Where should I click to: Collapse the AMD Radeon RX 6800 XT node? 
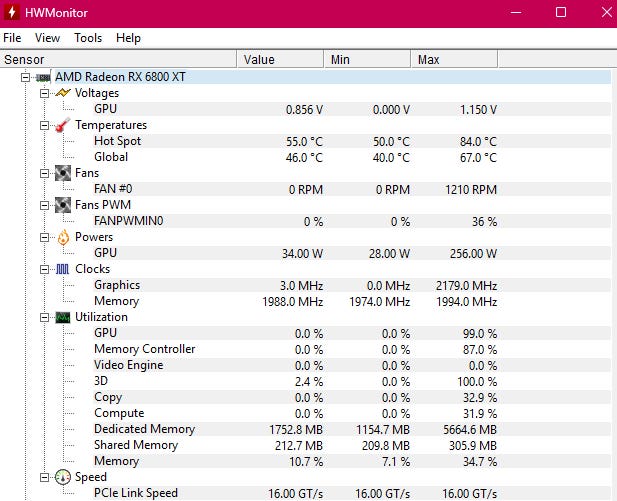coord(25,77)
